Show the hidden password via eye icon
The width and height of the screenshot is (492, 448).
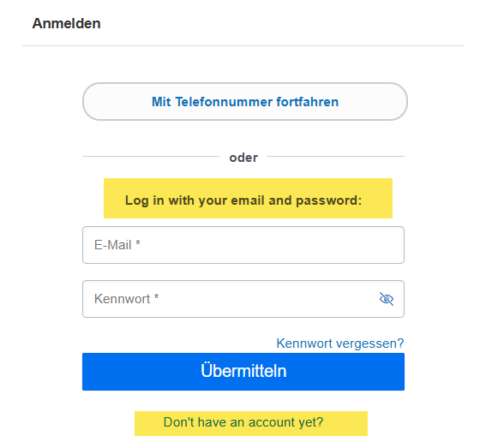point(387,298)
